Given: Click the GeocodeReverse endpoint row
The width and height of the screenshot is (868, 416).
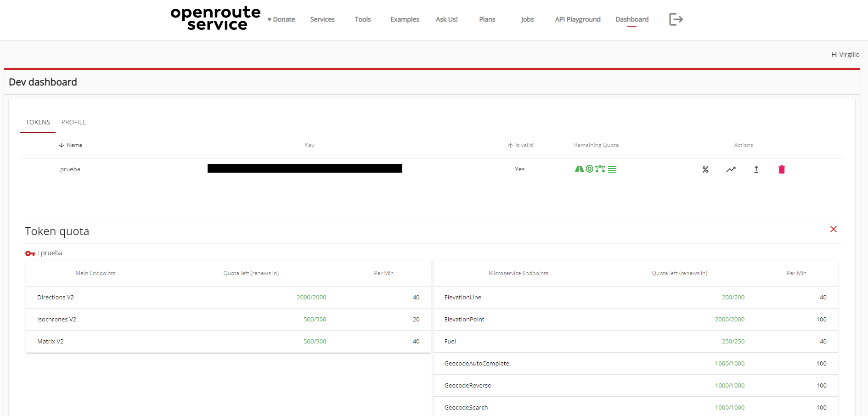Looking at the screenshot, I should (x=636, y=386).
